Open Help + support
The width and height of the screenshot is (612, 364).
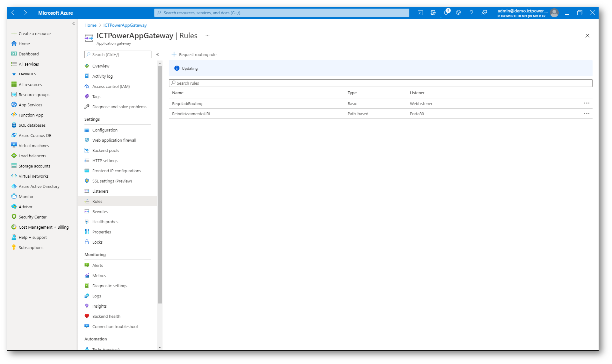pos(29,237)
